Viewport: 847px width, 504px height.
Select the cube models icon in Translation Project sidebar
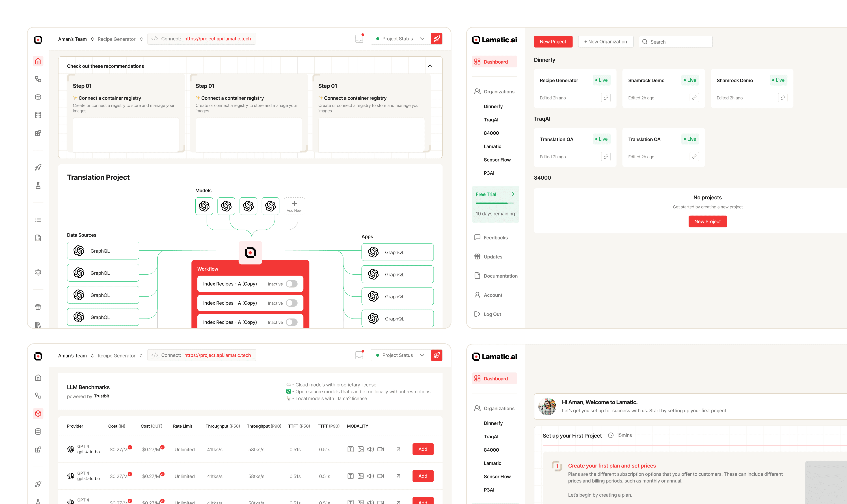[38, 97]
